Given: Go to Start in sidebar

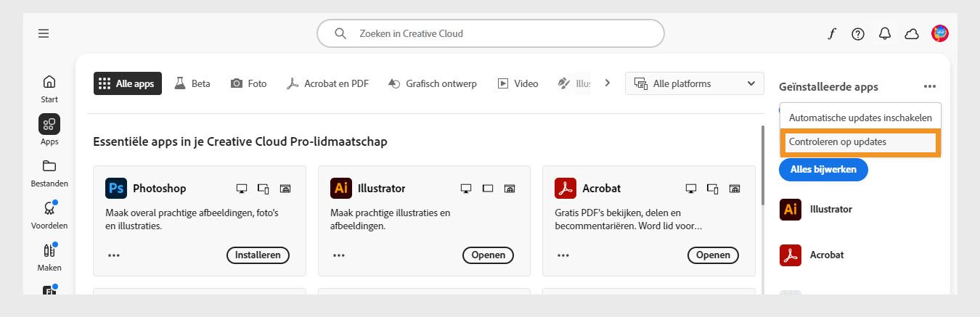Looking at the screenshot, I should coord(49,88).
